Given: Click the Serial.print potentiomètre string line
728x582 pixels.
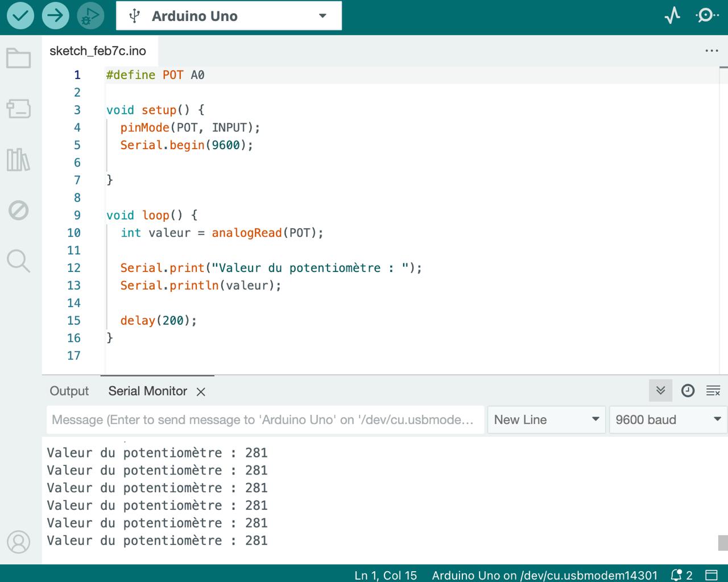Looking at the screenshot, I should point(271,268).
